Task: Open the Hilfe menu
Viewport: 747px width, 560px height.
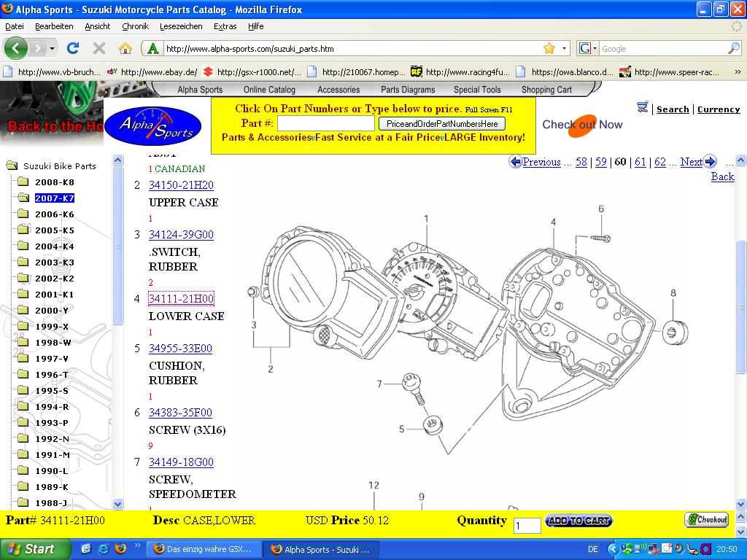Action: pos(256,26)
